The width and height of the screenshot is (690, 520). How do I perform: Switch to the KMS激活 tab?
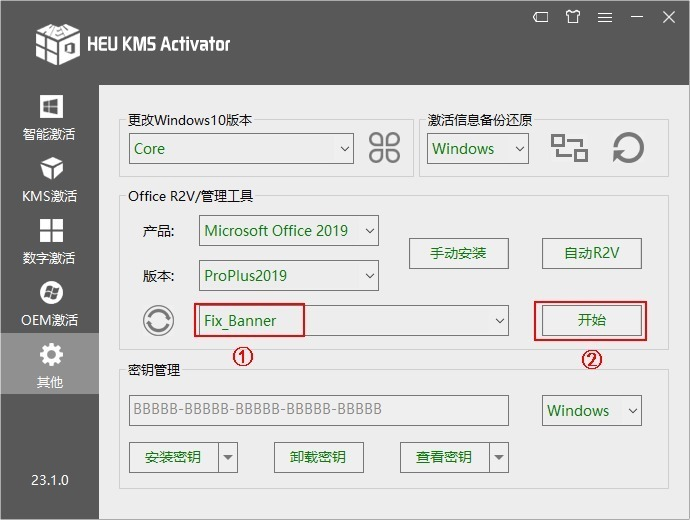(x=50, y=180)
